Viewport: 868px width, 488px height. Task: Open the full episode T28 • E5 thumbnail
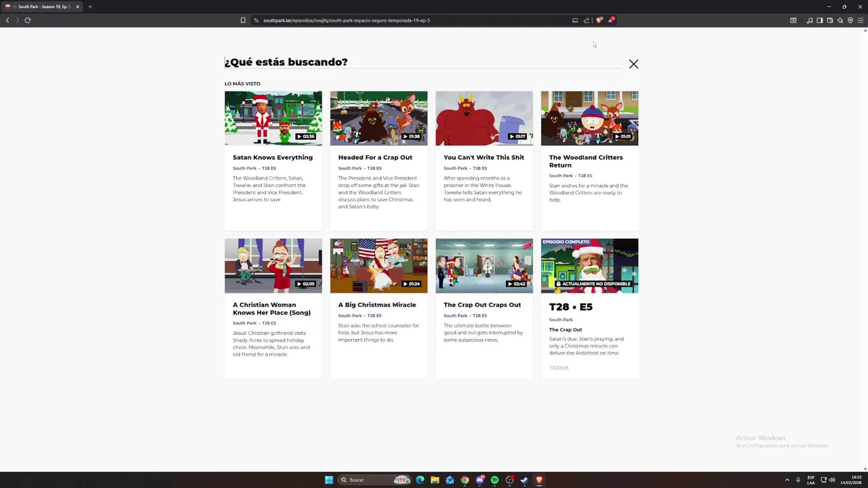coord(589,266)
